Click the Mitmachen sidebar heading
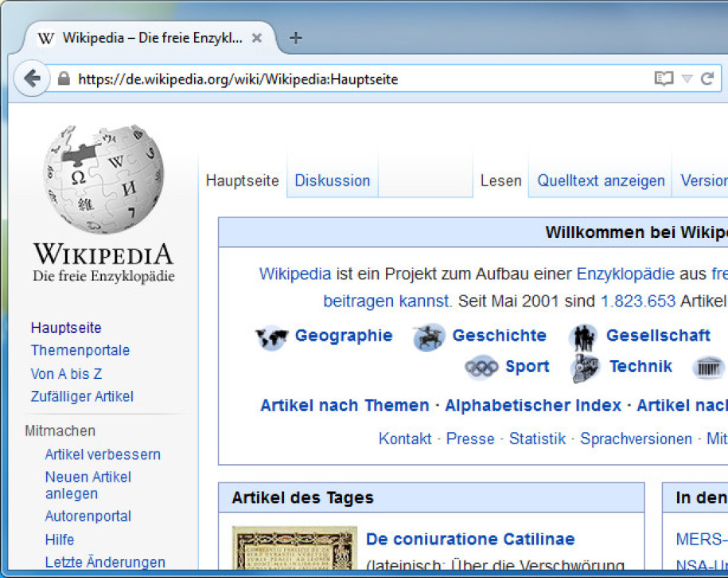 60,431
